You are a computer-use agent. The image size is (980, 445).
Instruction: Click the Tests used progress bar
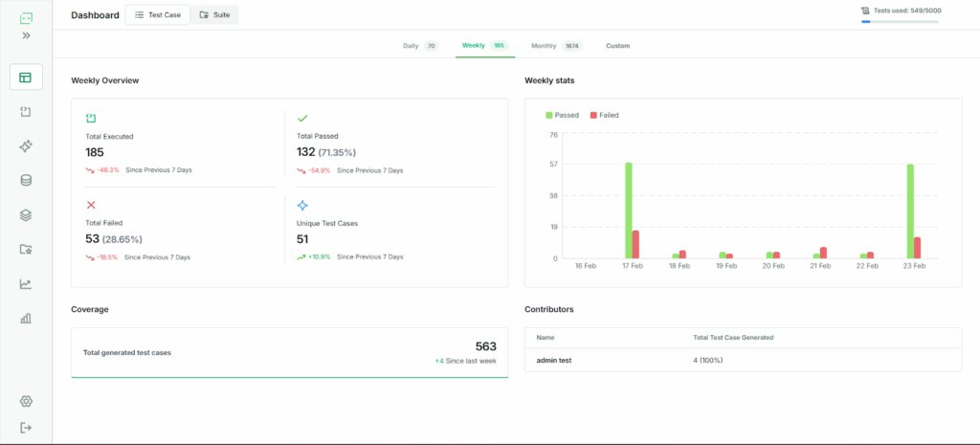tap(900, 21)
